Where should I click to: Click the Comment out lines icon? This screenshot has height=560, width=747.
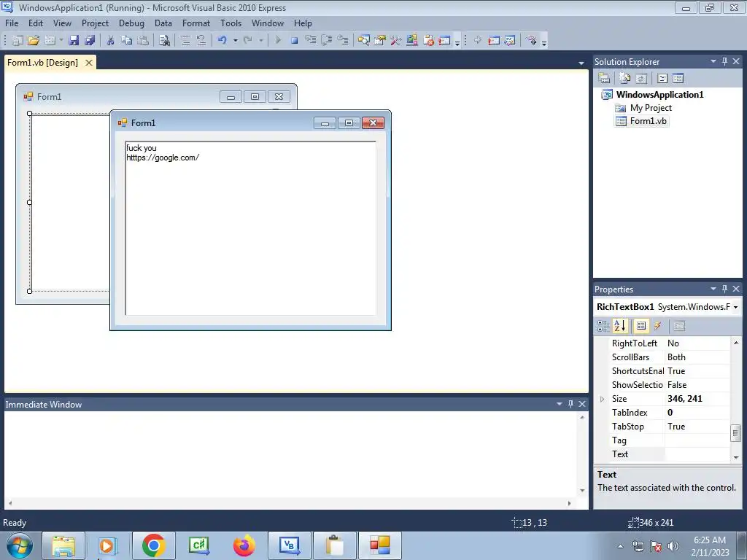point(185,41)
